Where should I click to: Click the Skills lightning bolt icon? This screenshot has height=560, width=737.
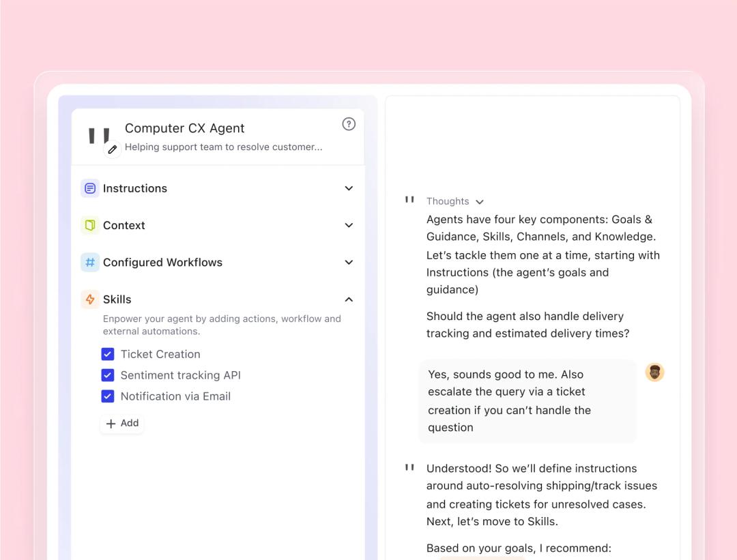point(89,299)
